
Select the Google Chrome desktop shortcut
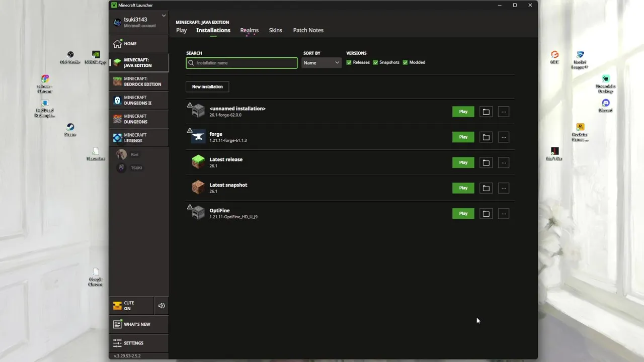pos(96,277)
